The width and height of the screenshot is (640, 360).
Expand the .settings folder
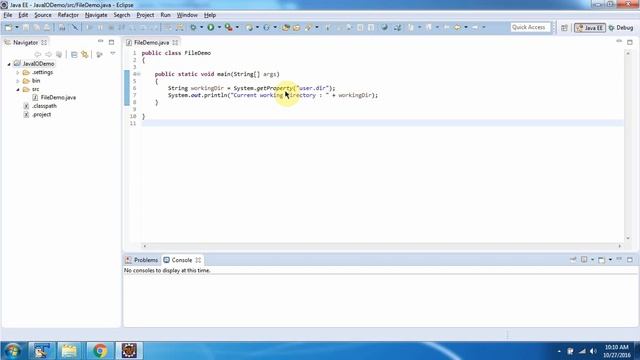tap(18, 72)
